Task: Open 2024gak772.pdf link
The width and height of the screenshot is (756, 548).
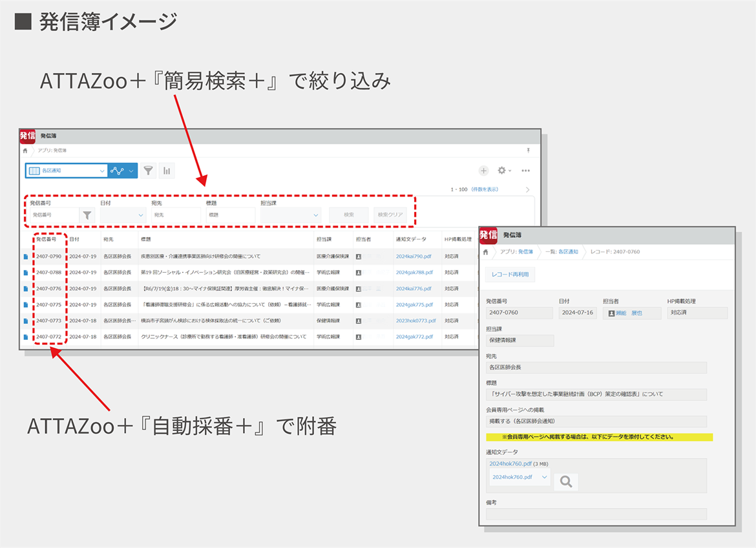Action: tap(415, 337)
